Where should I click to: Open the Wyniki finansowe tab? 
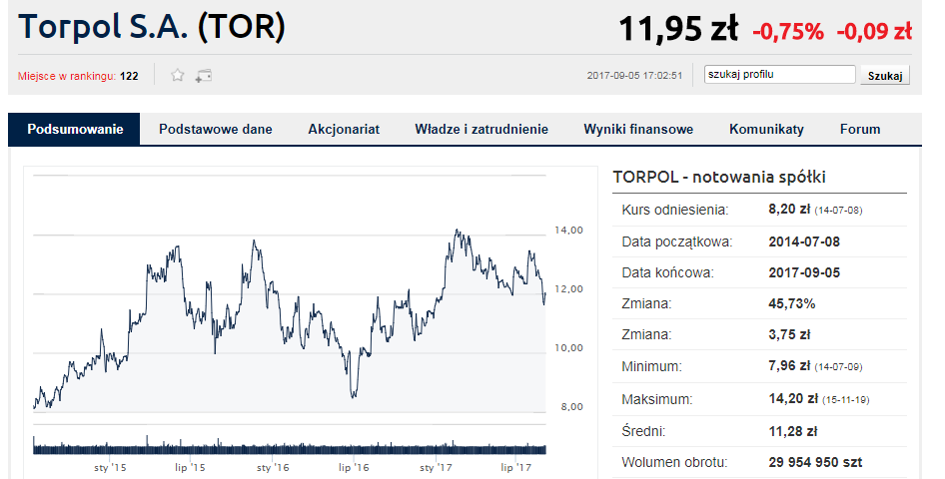[638, 129]
